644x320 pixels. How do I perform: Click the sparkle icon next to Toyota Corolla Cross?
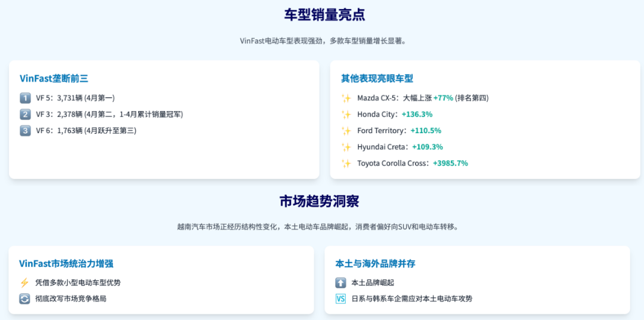pos(346,164)
